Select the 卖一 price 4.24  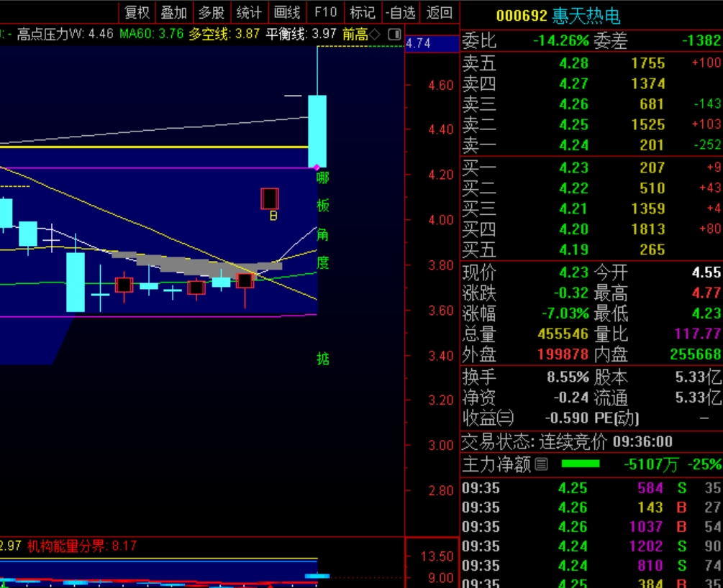click(x=573, y=145)
